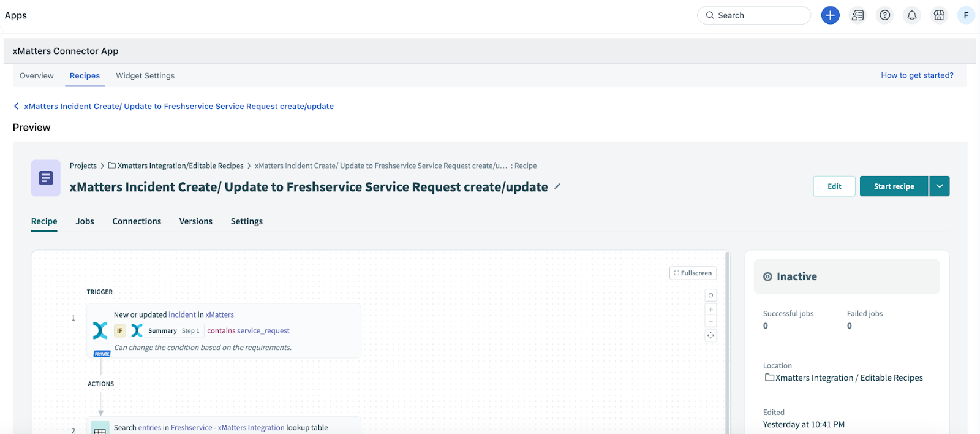The height and width of the screenshot is (434, 980).
Task: Click the Fullscreen button
Action: pyautogui.click(x=693, y=273)
